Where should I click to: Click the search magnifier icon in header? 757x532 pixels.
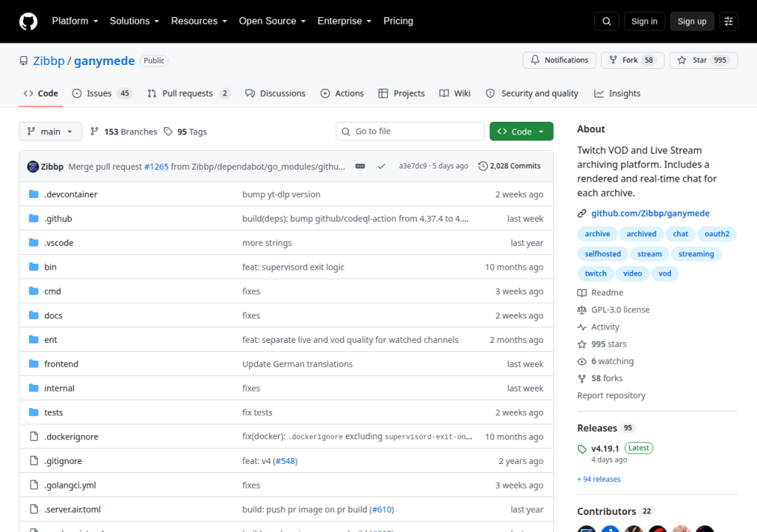click(x=606, y=21)
